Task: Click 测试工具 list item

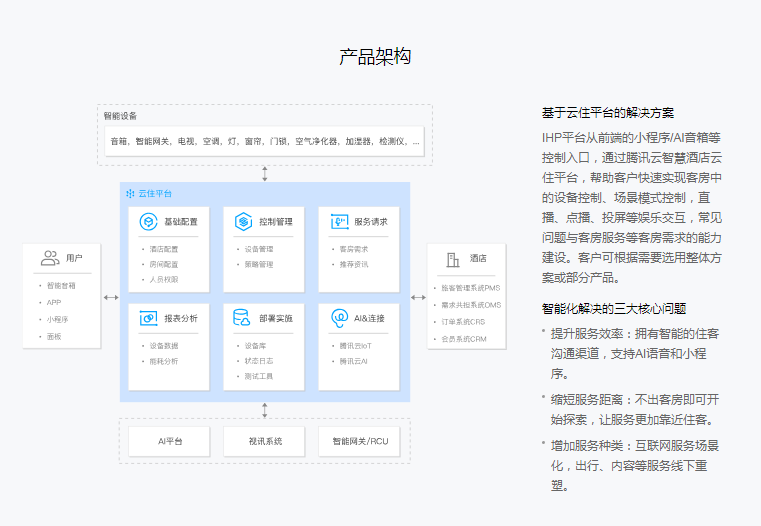Action: (259, 376)
